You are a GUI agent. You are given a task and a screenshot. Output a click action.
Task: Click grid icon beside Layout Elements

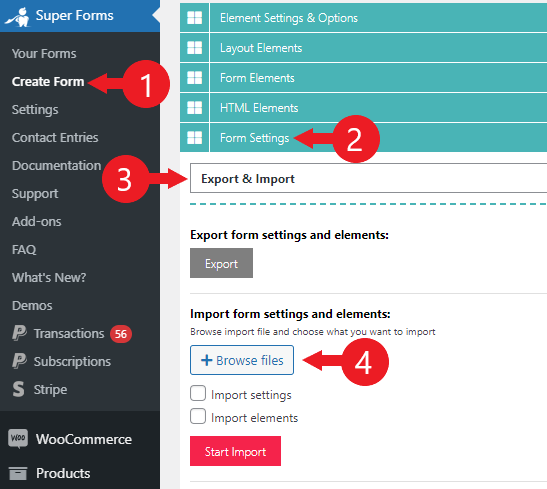click(x=194, y=48)
